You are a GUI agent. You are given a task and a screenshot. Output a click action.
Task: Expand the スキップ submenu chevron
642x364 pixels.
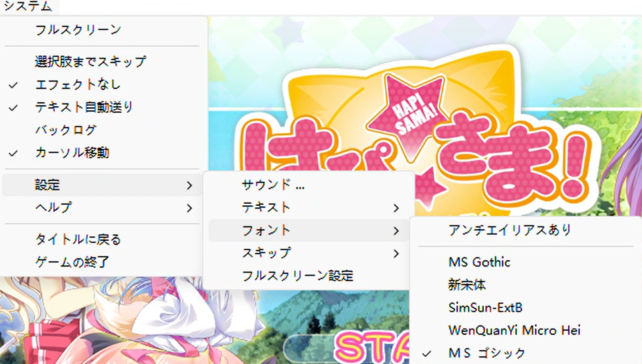click(396, 254)
